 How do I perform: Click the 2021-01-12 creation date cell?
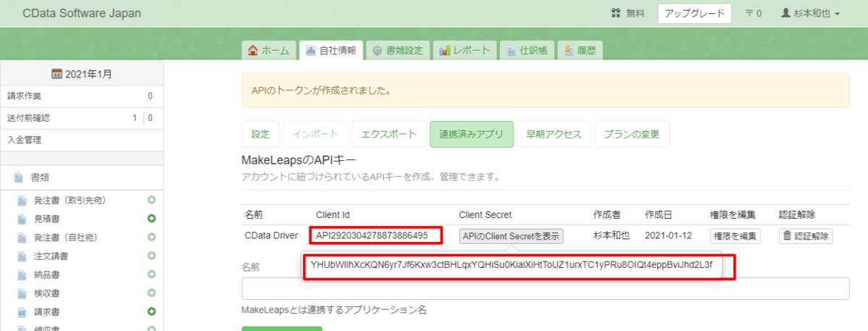click(x=669, y=235)
